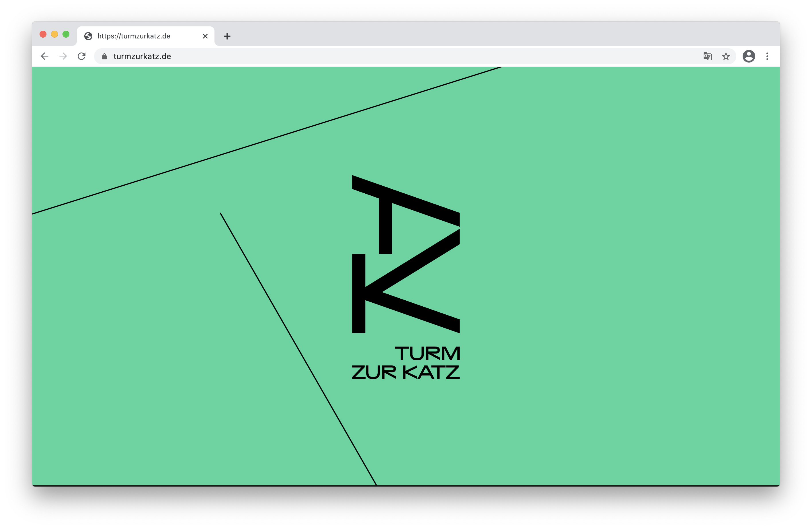Click the long diagonal line at top
812x529 pixels.
[x=267, y=140]
